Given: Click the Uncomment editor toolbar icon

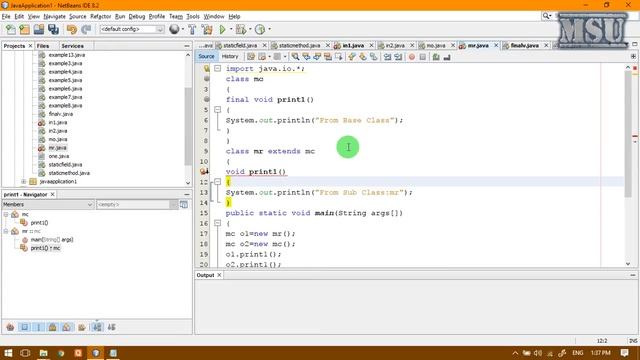Looking at the screenshot, I should [x=447, y=57].
